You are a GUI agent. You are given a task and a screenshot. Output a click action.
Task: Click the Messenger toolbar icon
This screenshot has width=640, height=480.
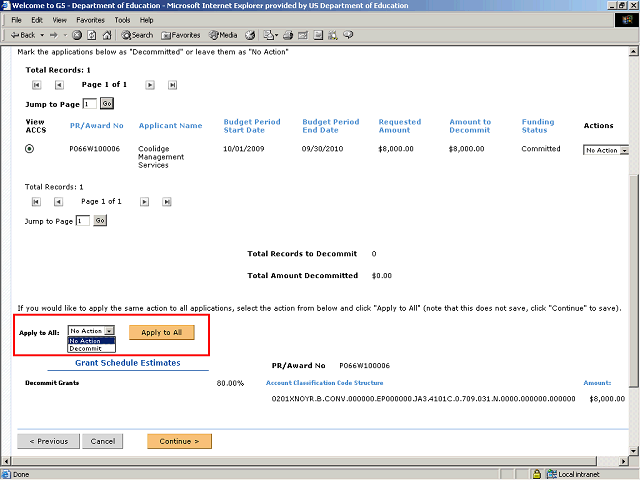pos(348,35)
